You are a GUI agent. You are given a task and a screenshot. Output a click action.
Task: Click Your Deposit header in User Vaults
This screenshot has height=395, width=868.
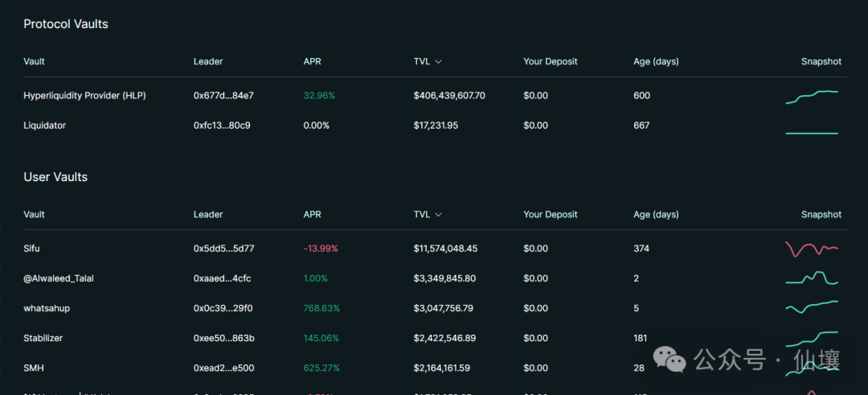[550, 215]
